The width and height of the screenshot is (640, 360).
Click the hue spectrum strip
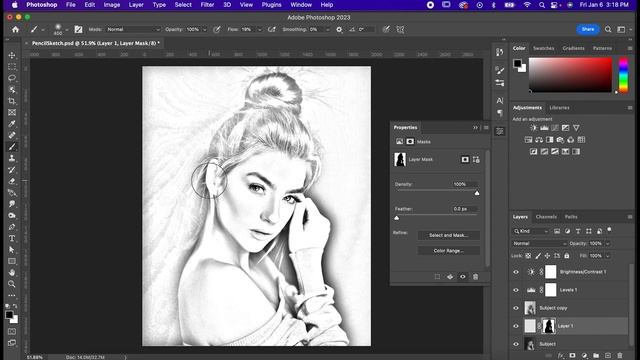click(x=623, y=75)
